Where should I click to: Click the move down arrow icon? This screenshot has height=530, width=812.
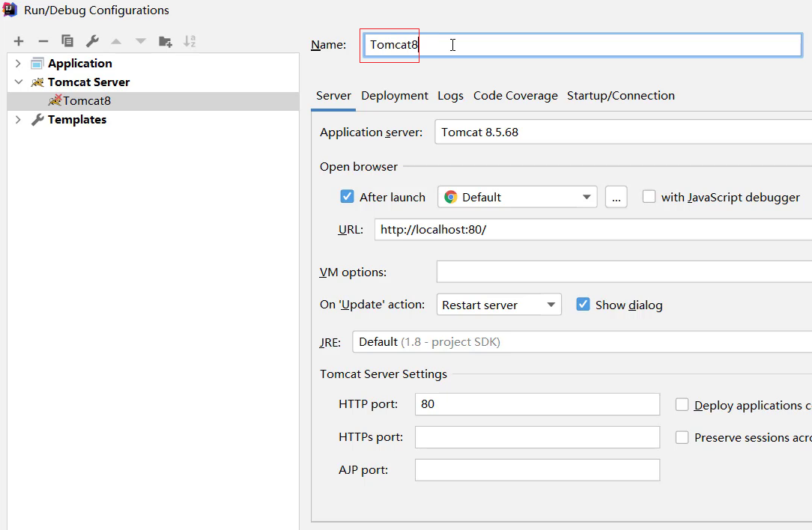[140, 41]
